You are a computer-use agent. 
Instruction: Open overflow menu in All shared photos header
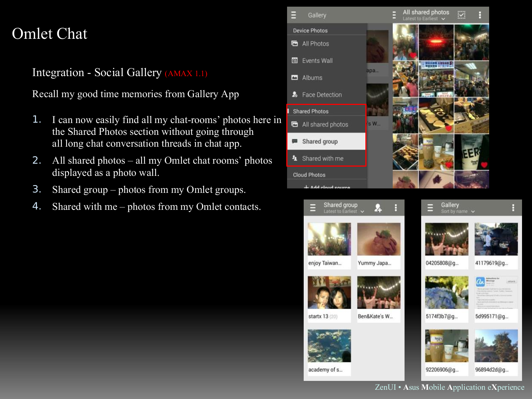[x=480, y=15]
